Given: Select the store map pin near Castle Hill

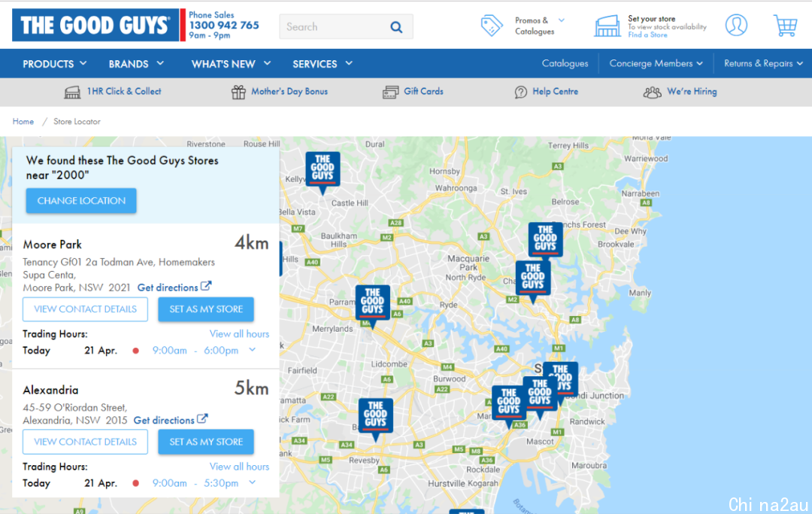Looking at the screenshot, I should pyautogui.click(x=323, y=173).
